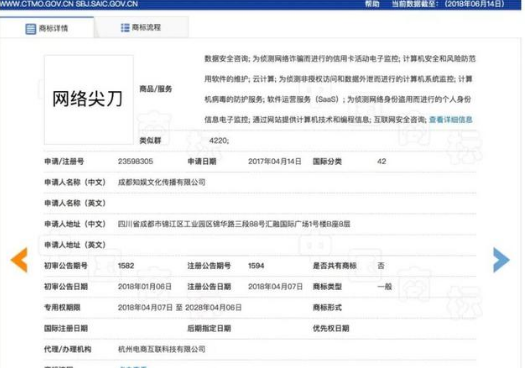Click the 国际注册日期 label
This screenshot has height=368, width=525.
(x=66, y=328)
